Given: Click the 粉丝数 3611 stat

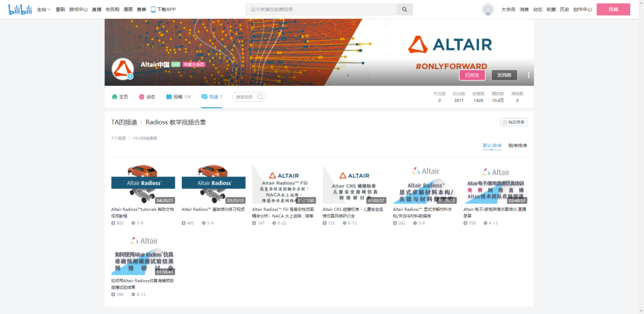Looking at the screenshot, I should click(459, 97).
